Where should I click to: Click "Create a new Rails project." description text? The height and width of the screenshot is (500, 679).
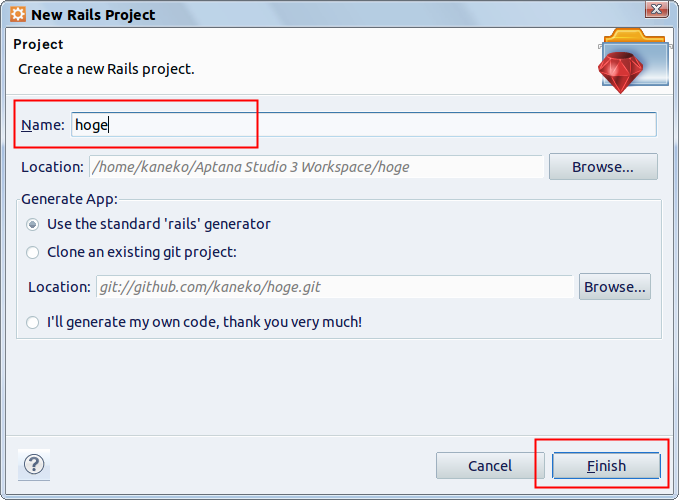(106, 69)
